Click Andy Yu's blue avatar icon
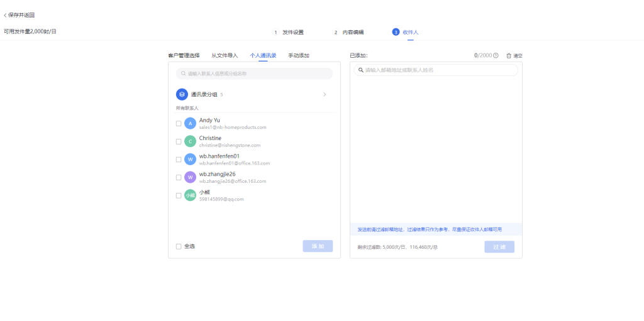 click(190, 124)
